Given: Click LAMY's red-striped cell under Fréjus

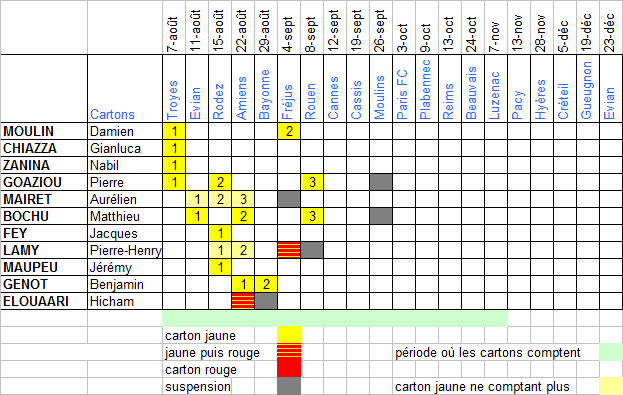Looking at the screenshot, I should (x=289, y=250).
